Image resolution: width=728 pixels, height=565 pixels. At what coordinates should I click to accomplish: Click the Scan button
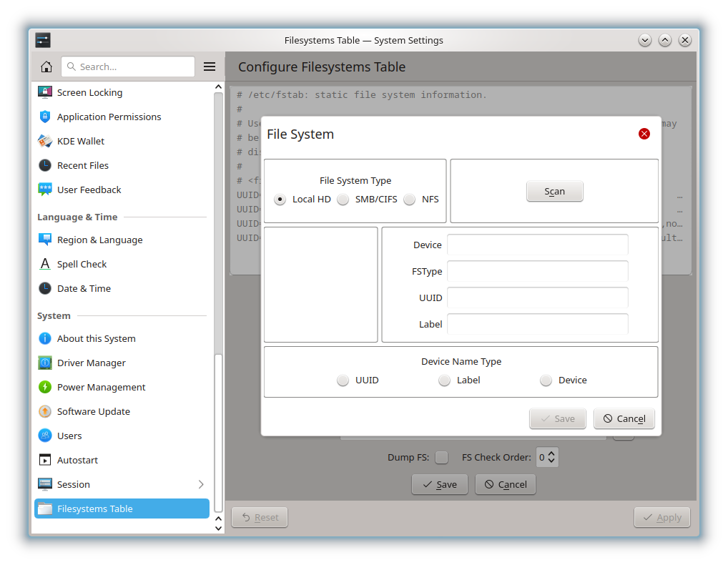click(x=554, y=191)
